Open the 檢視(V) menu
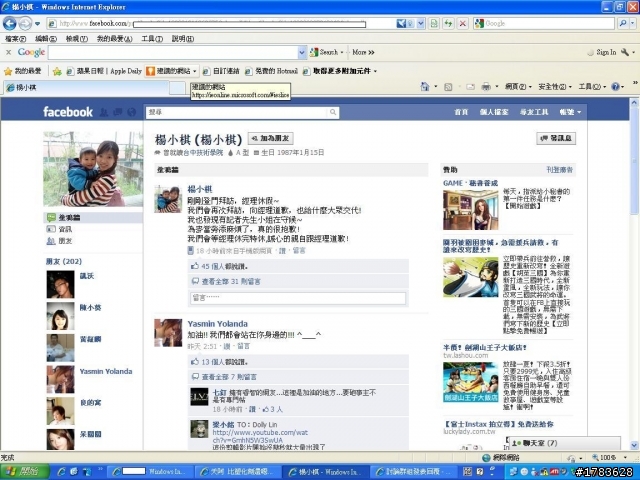This screenshot has width=640, height=480. 77,39
